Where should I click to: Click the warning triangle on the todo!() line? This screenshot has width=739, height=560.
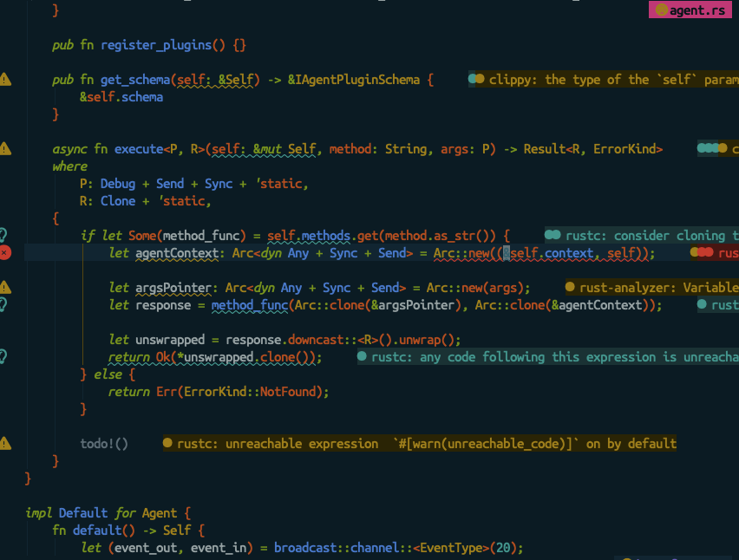(6, 443)
